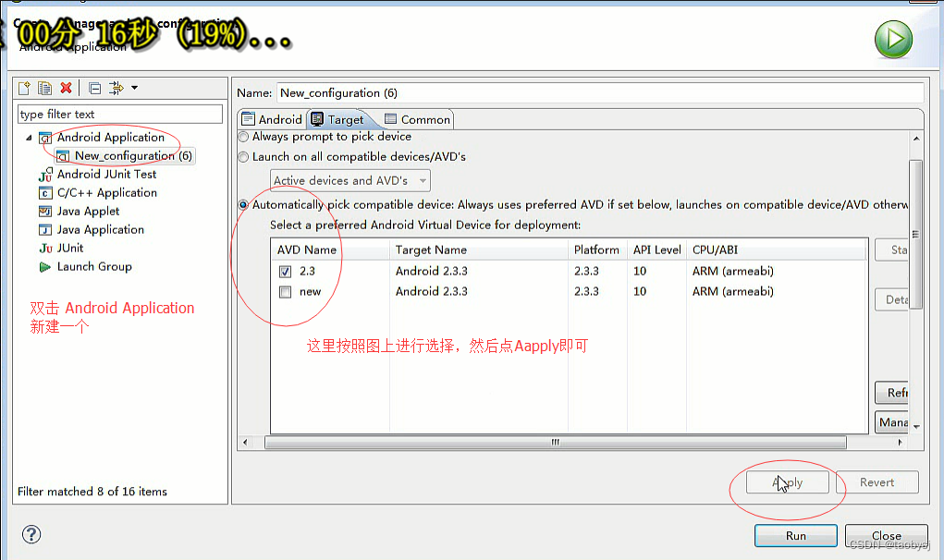The height and width of the screenshot is (560, 944).
Task: Select Java Application configuration type
Action: pos(101,230)
